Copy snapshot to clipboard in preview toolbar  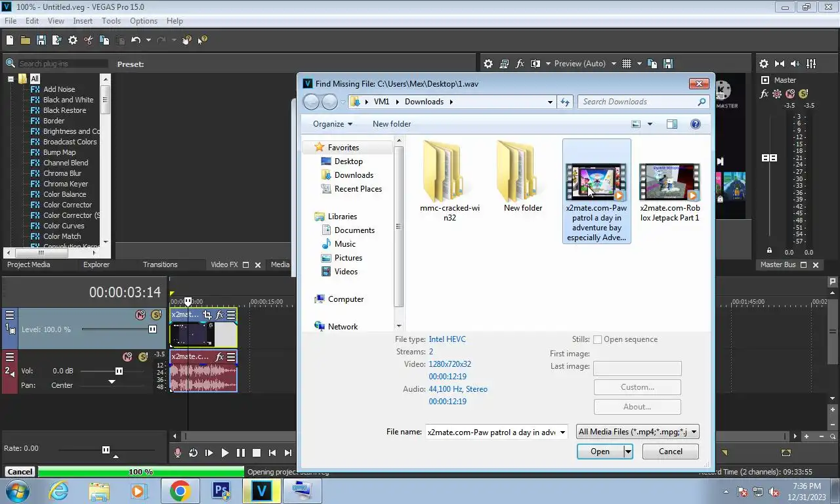click(x=652, y=64)
